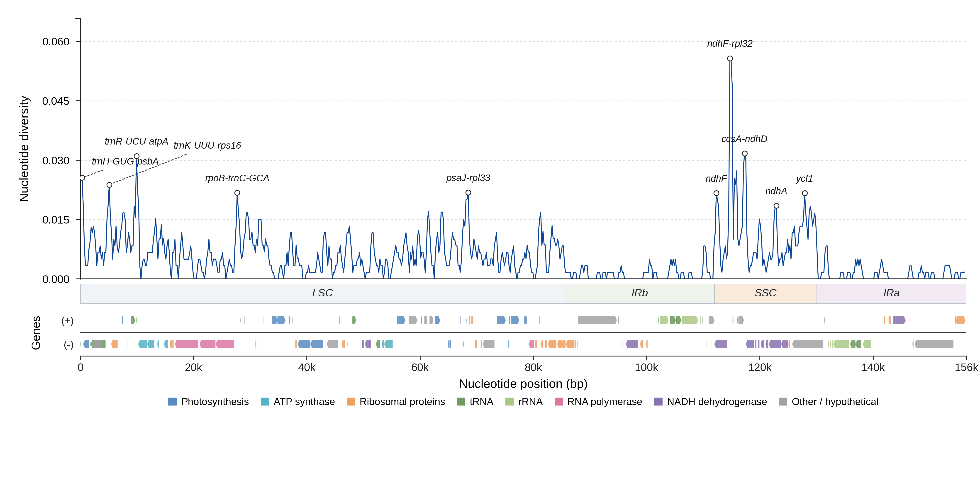
Task: Click the LSC region bar
Action: click(x=323, y=293)
